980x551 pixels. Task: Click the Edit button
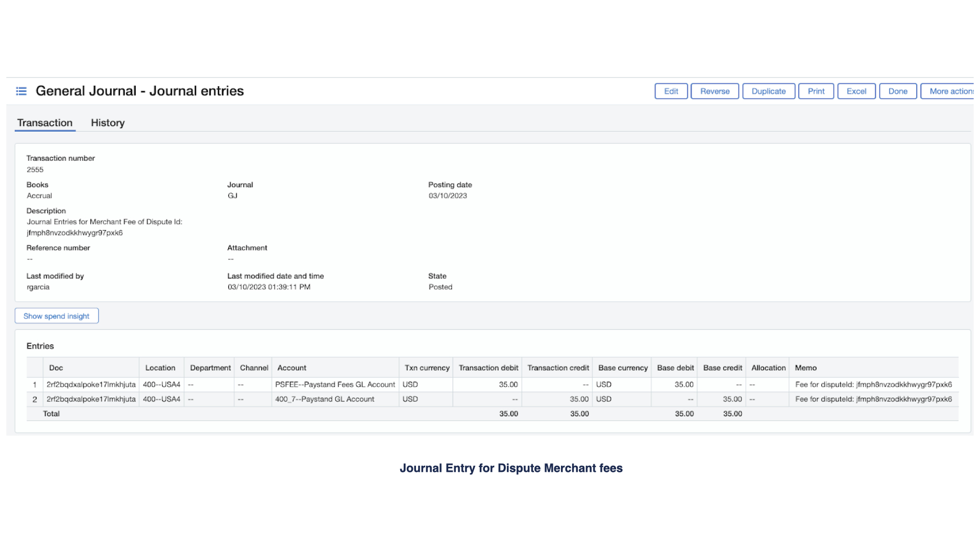pyautogui.click(x=671, y=91)
